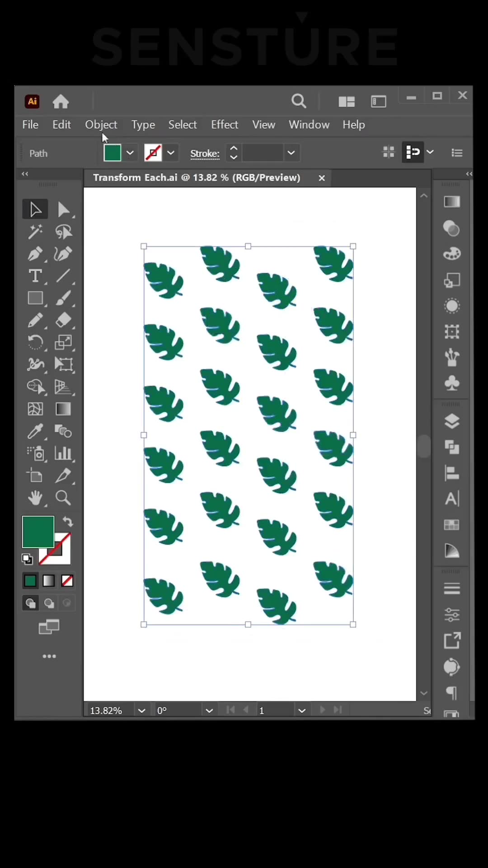Open the Edit menu

point(61,125)
